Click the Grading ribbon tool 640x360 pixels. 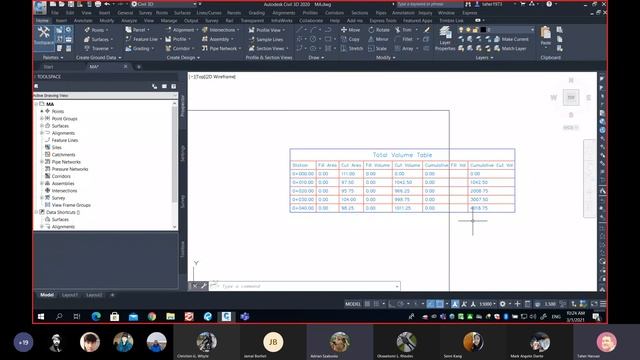click(140, 48)
